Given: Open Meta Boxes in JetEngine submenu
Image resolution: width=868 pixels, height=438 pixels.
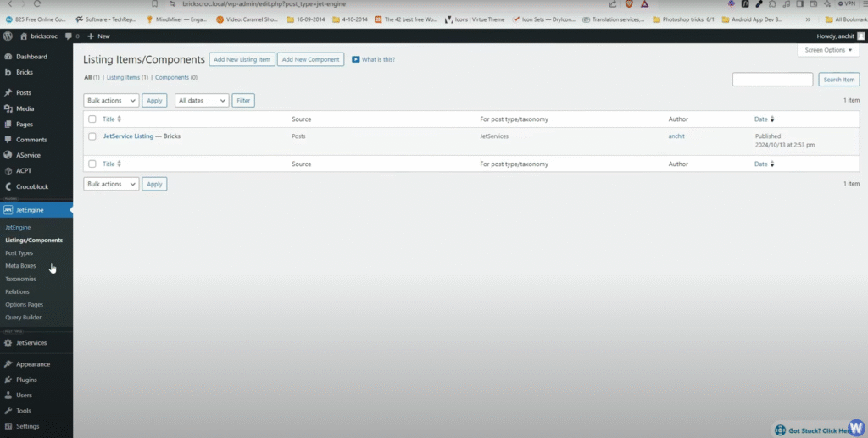Looking at the screenshot, I should (x=20, y=266).
